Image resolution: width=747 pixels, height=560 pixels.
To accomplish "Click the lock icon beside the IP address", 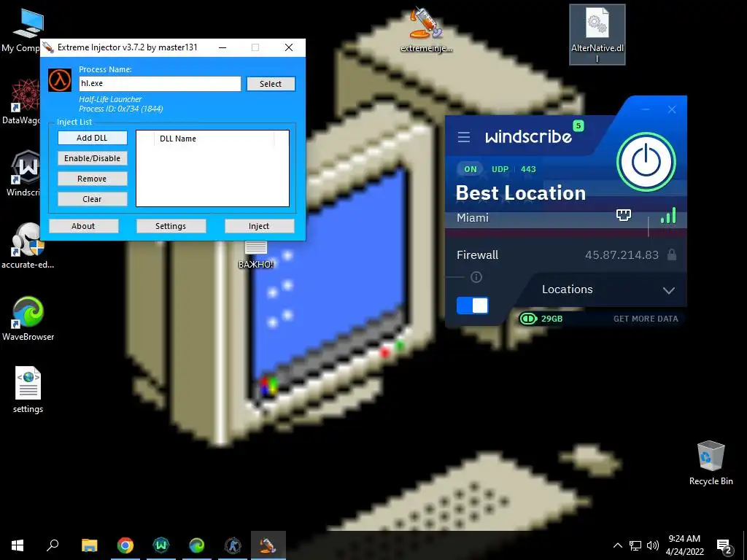I will tap(672, 254).
